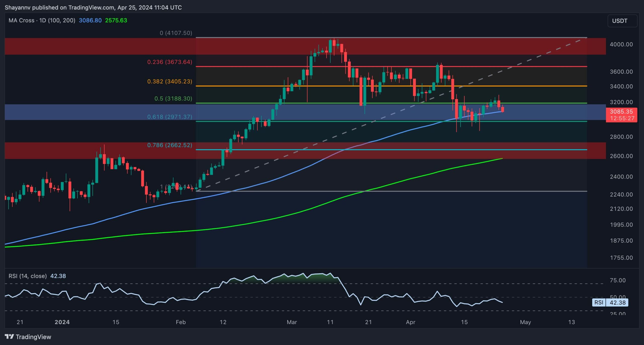
Task: Click the TradingView logo icon
Action: [10, 336]
